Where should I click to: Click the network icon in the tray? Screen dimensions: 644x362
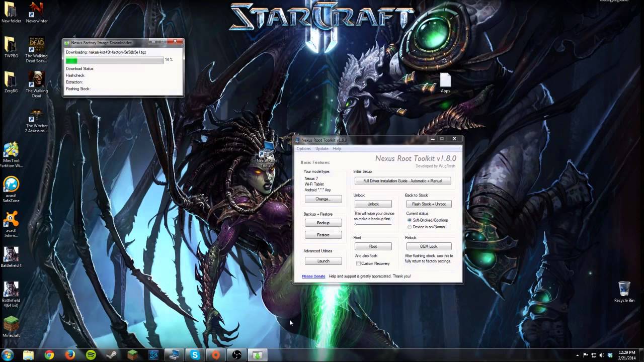594,355
